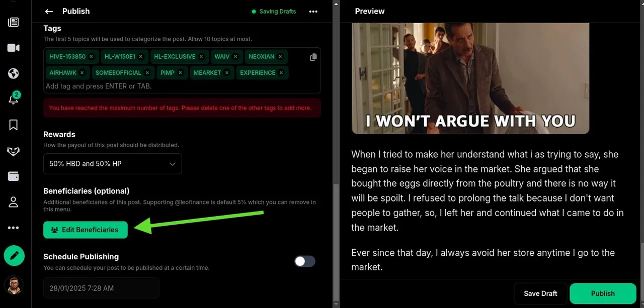Viewport: 644px width, 308px height.
Task: Open the news feed sidebar icon
Action: pos(14,22)
